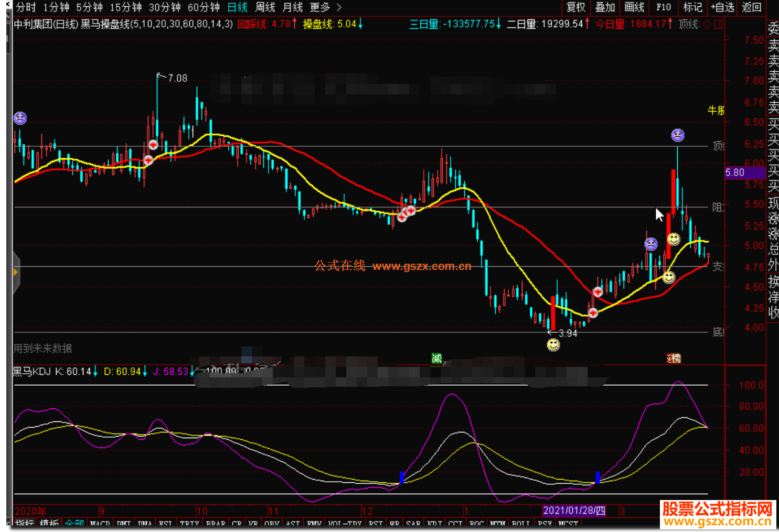Image resolution: width=779 pixels, height=532 pixels.
Task: Click the 复权 button
Action: 575,7
